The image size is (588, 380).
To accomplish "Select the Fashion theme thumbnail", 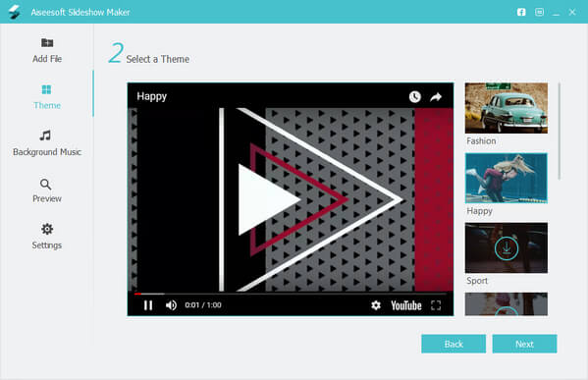I will (x=507, y=108).
